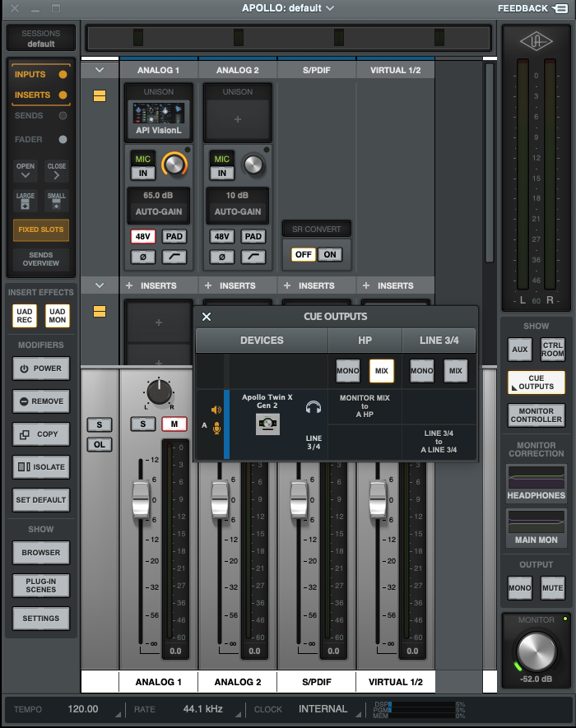Add plug-in in Analog 1 first insert slot
The width and height of the screenshot is (576, 728).
point(158,322)
